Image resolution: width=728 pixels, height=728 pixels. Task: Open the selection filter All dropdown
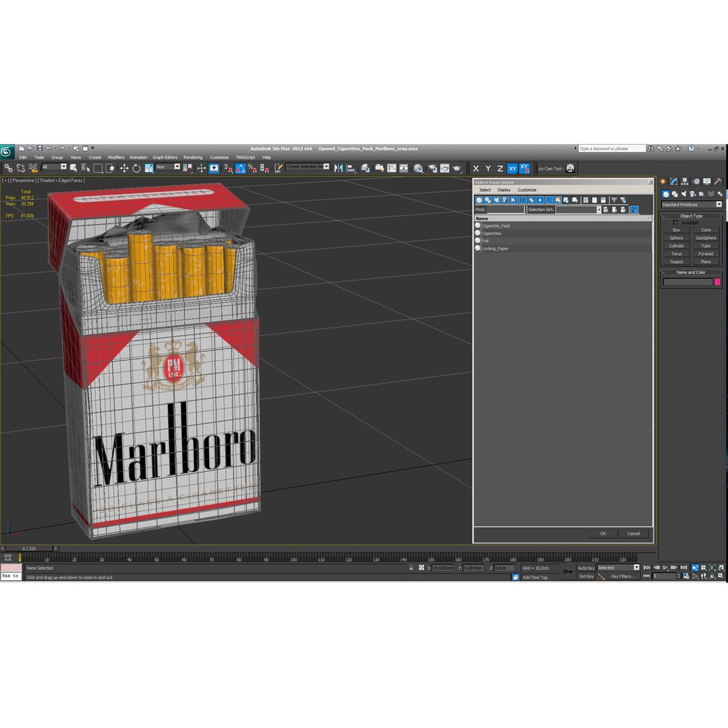(55, 166)
